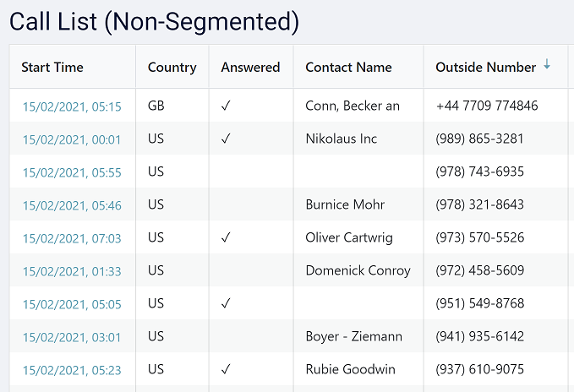Open call from 15/02/2021, 05:15
The image size is (574, 392).
pos(72,106)
